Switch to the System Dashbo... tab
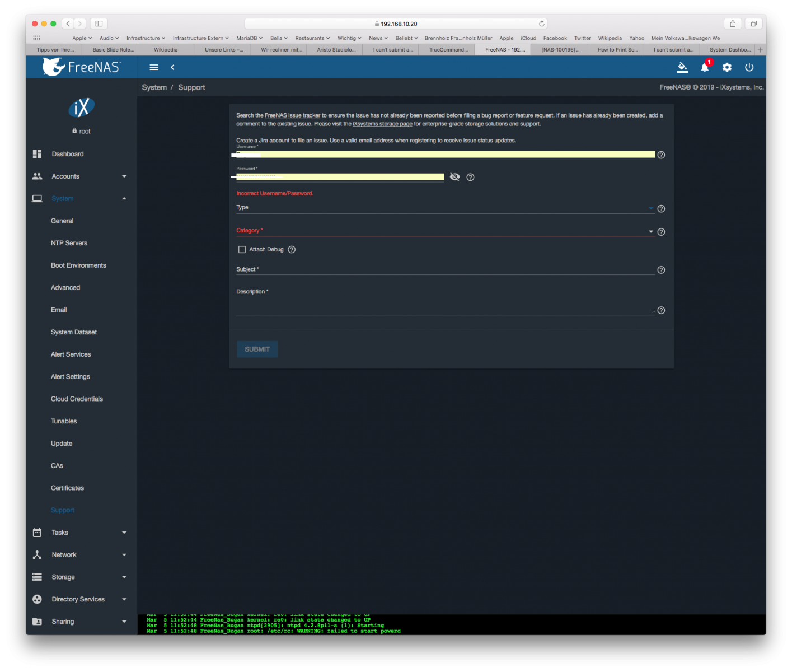 coord(727,50)
